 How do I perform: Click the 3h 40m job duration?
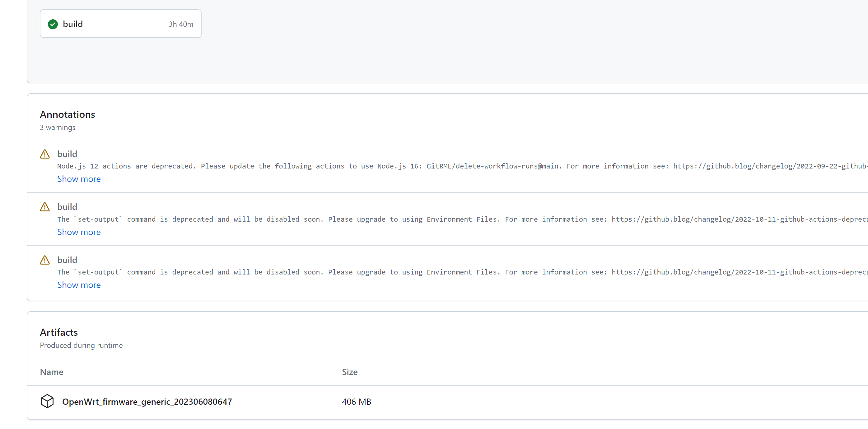click(x=181, y=24)
